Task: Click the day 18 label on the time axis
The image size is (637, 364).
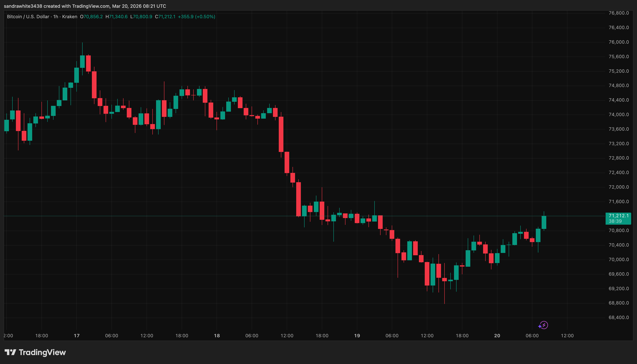Action: 217,336
